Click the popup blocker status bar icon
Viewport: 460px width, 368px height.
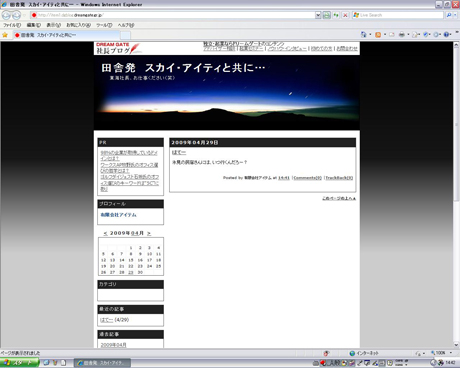[326, 353]
